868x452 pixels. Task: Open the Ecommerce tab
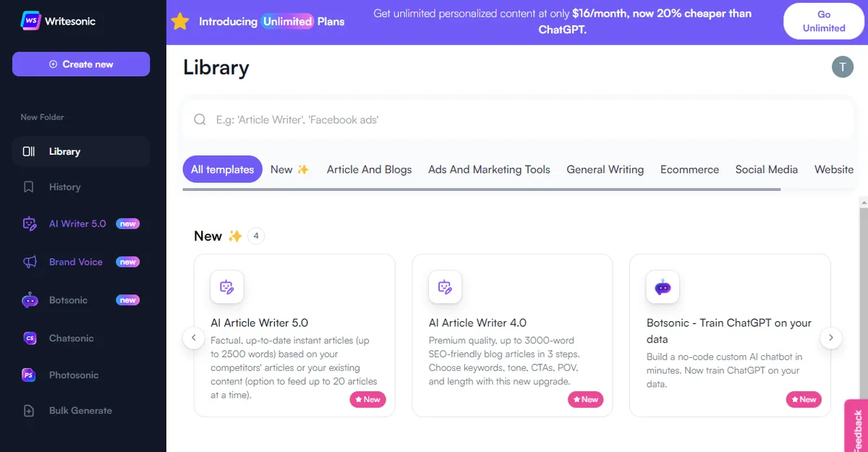tap(689, 169)
